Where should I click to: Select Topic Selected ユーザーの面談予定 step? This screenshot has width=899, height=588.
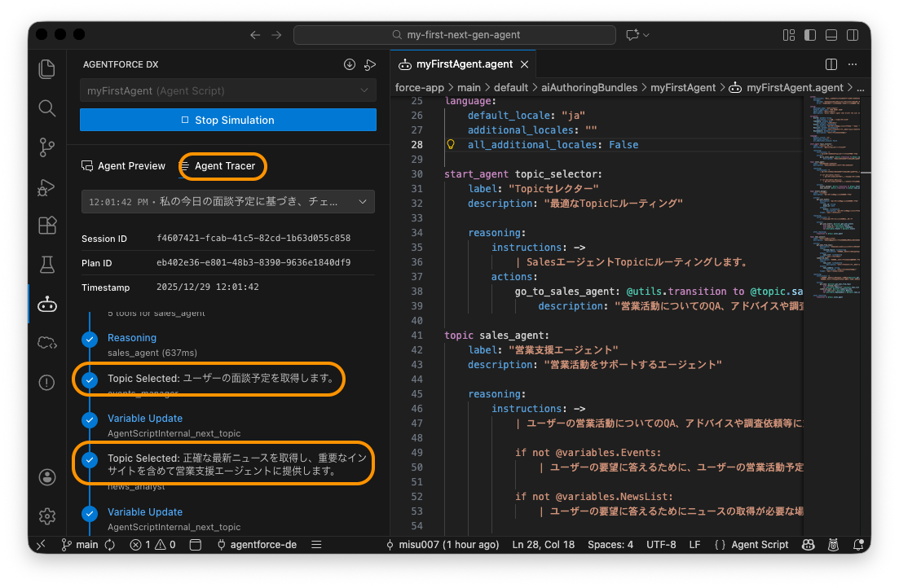[222, 378]
